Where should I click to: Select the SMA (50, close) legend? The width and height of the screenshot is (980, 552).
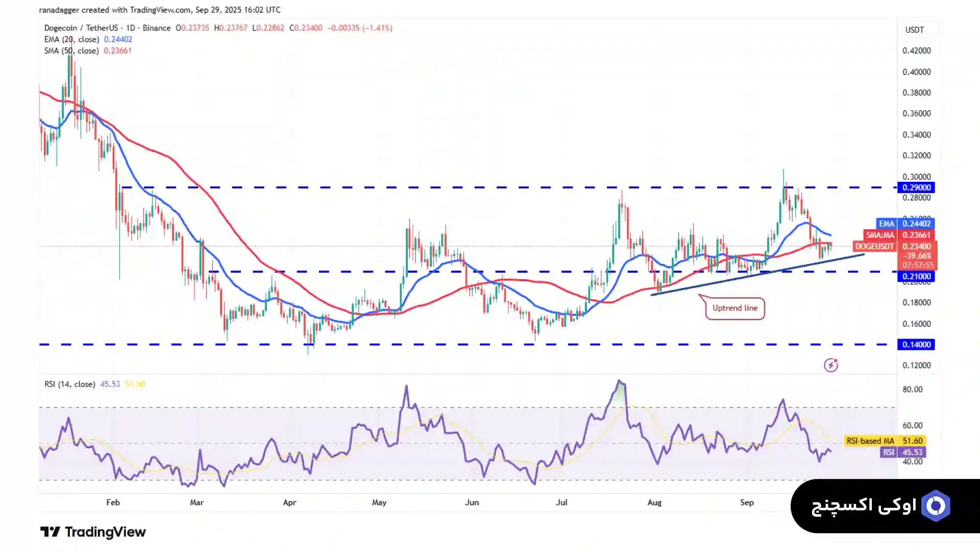(71, 51)
